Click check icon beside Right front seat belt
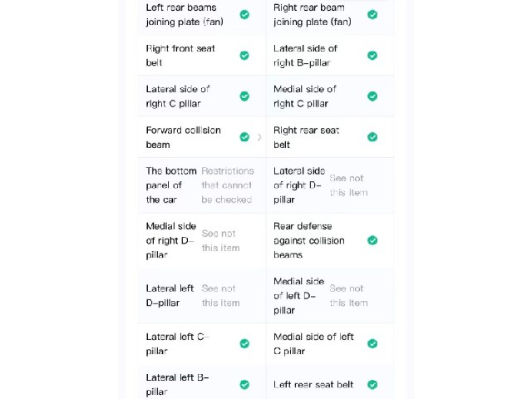Image resolution: width=532 pixels, height=399 pixels. 244,56
